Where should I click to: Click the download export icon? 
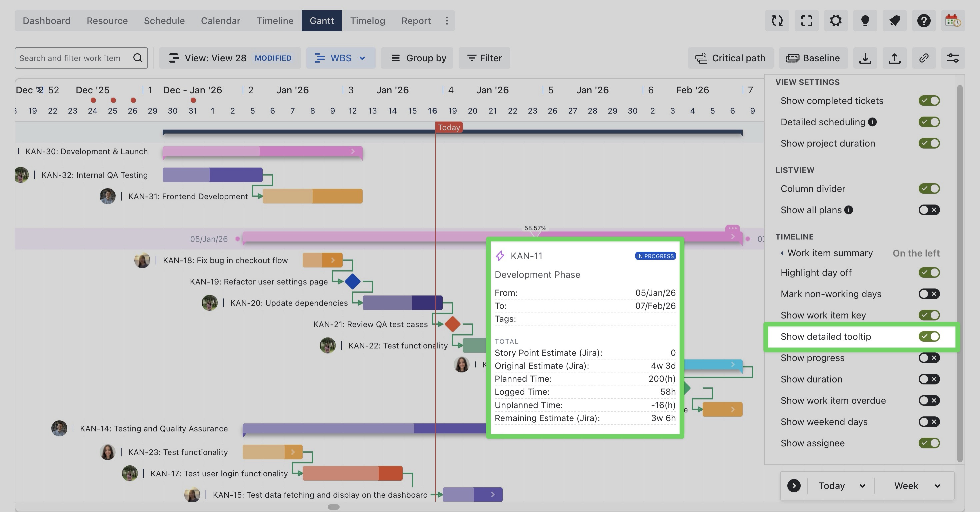tap(865, 58)
